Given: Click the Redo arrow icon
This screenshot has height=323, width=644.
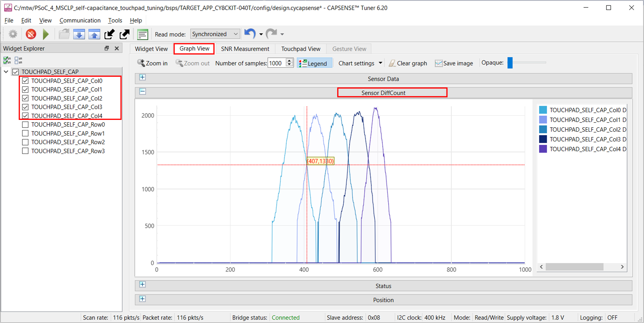Looking at the screenshot, I should pos(271,34).
